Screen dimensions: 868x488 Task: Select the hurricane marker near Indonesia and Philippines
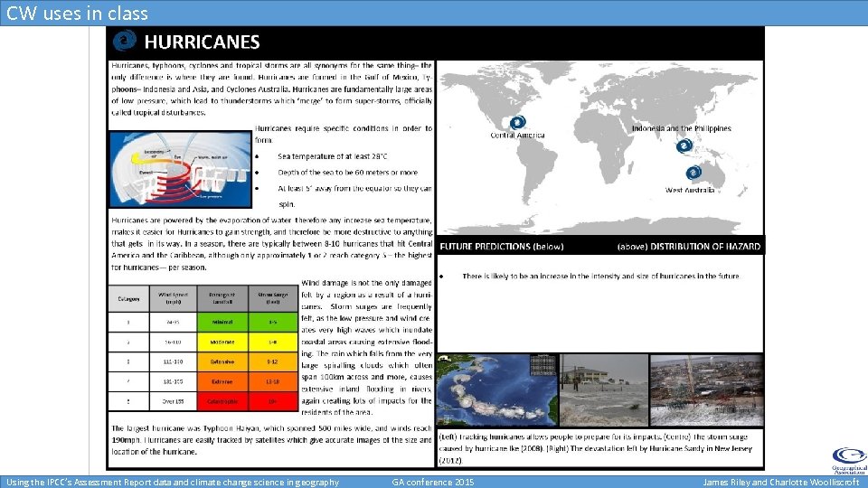pos(684,146)
